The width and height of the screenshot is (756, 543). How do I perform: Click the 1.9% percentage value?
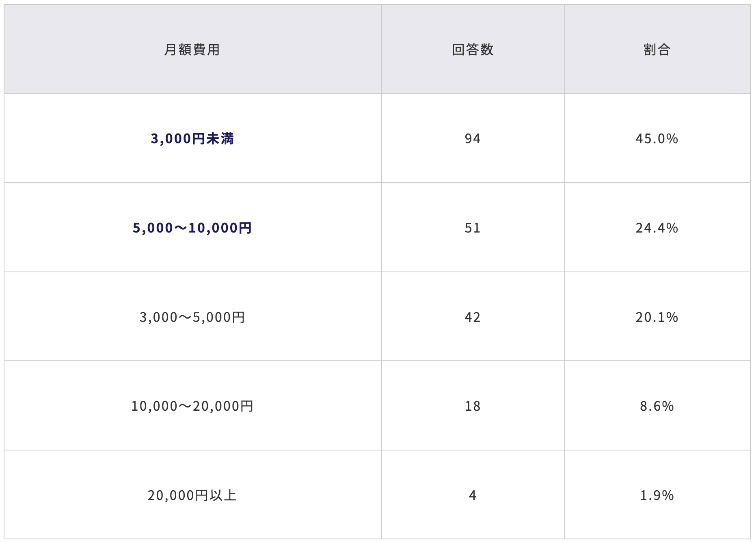pos(657,495)
